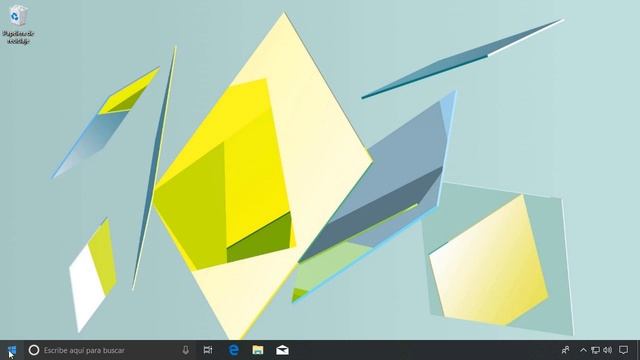Open the People icon in system tray
640x360 pixels.
coord(565,350)
